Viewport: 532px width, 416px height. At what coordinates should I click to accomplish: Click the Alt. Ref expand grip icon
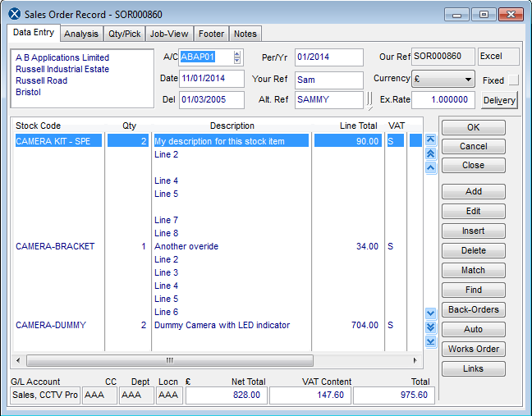[x=369, y=101]
